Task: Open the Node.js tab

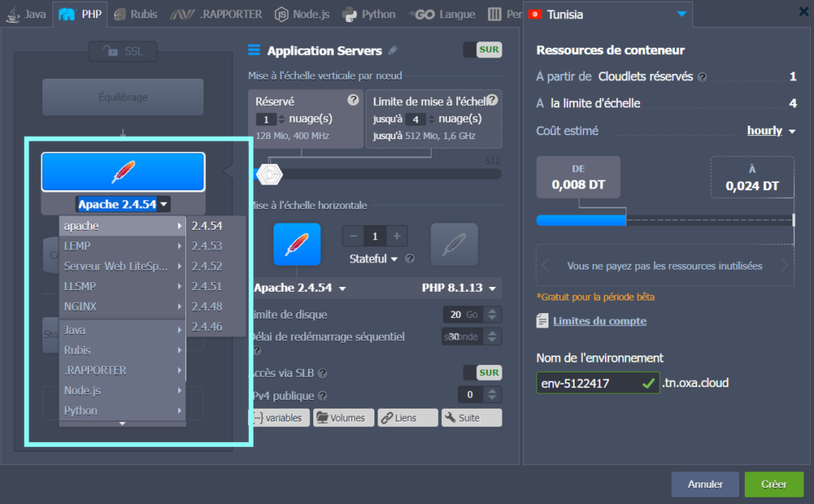Action: (302, 14)
